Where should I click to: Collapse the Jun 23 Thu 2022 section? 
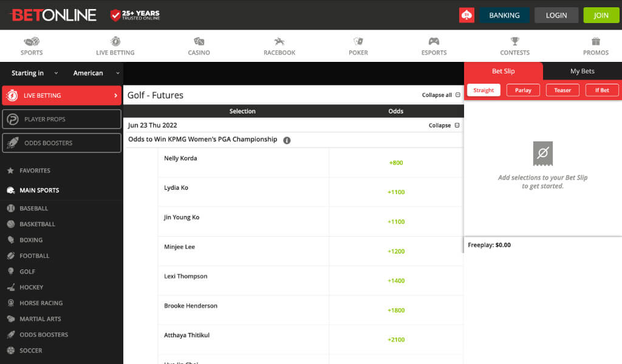point(444,125)
